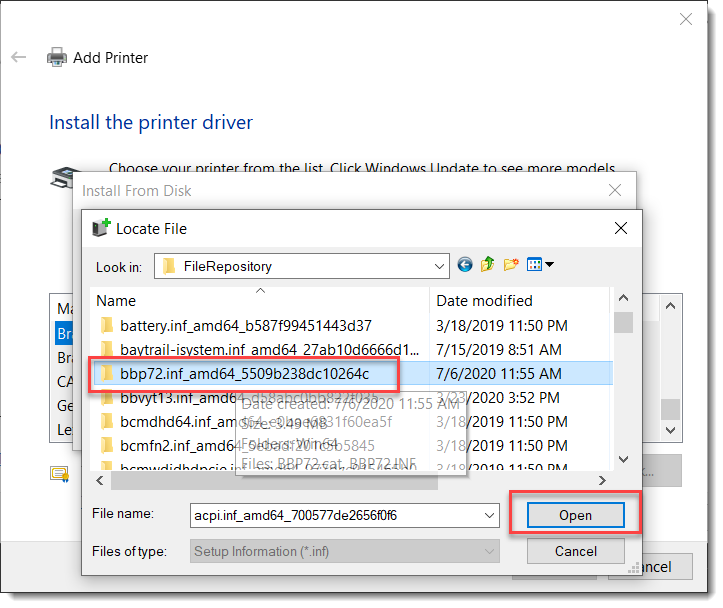Click date 7/6/2020 11:55 AM
Viewport: 723px width, 608px height.
coord(499,374)
